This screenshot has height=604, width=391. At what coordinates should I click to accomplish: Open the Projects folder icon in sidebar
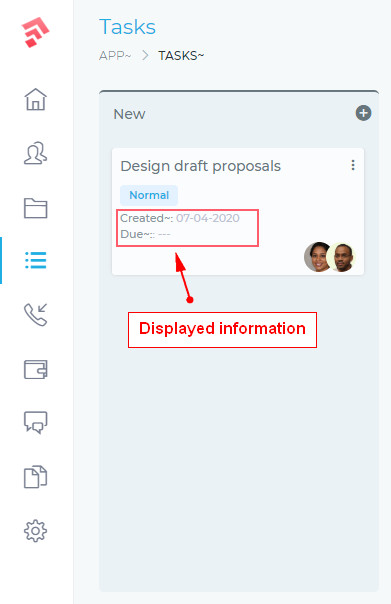[36, 208]
